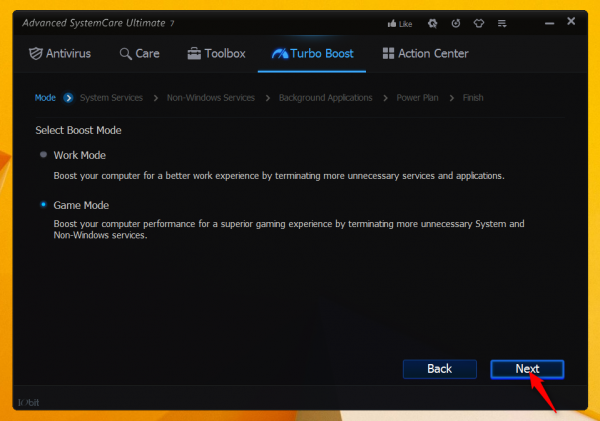
Task: Click the Power Plan breadcrumb step
Action: 417,98
